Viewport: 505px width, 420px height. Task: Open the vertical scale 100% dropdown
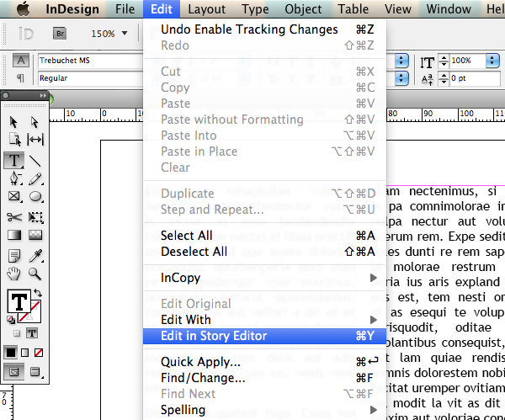click(492, 61)
